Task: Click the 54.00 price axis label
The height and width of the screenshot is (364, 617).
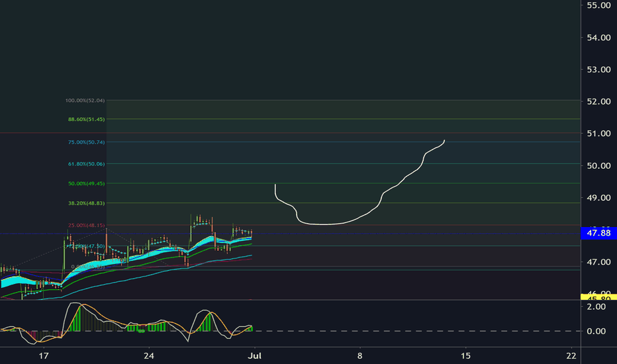Action: coord(598,37)
